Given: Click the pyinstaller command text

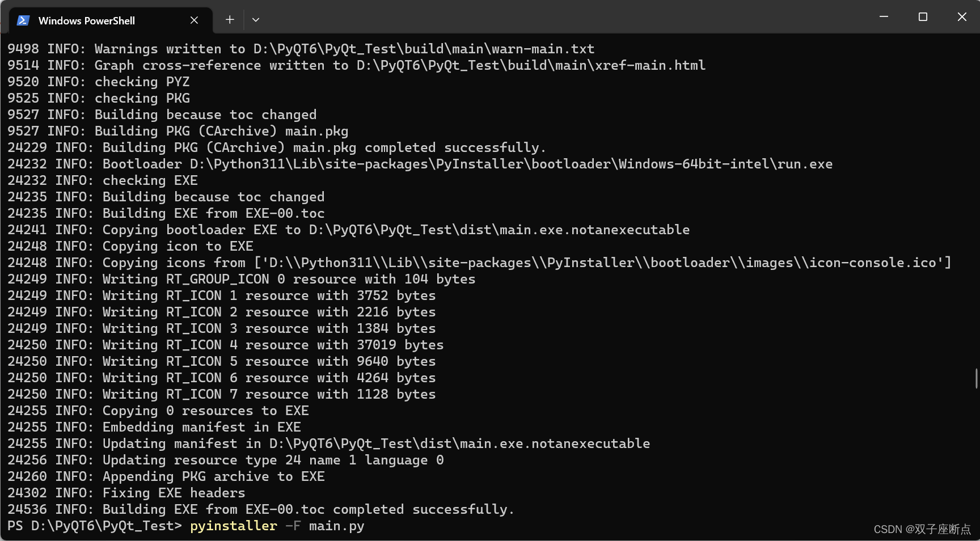Looking at the screenshot, I should (234, 526).
